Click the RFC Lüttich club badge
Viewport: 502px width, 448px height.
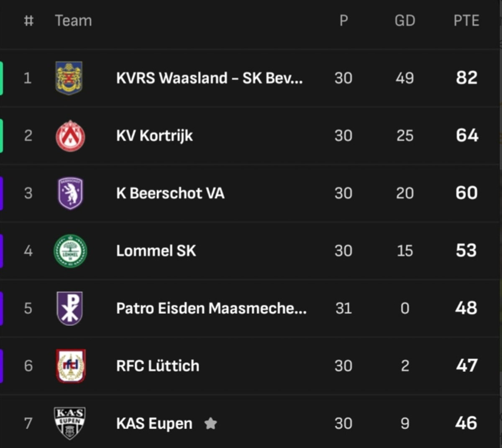coord(71,366)
